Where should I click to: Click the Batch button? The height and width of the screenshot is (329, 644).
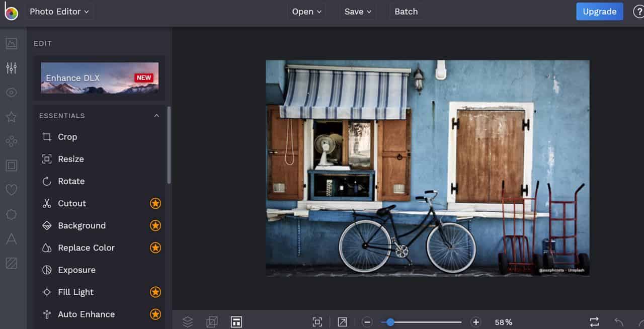click(406, 12)
